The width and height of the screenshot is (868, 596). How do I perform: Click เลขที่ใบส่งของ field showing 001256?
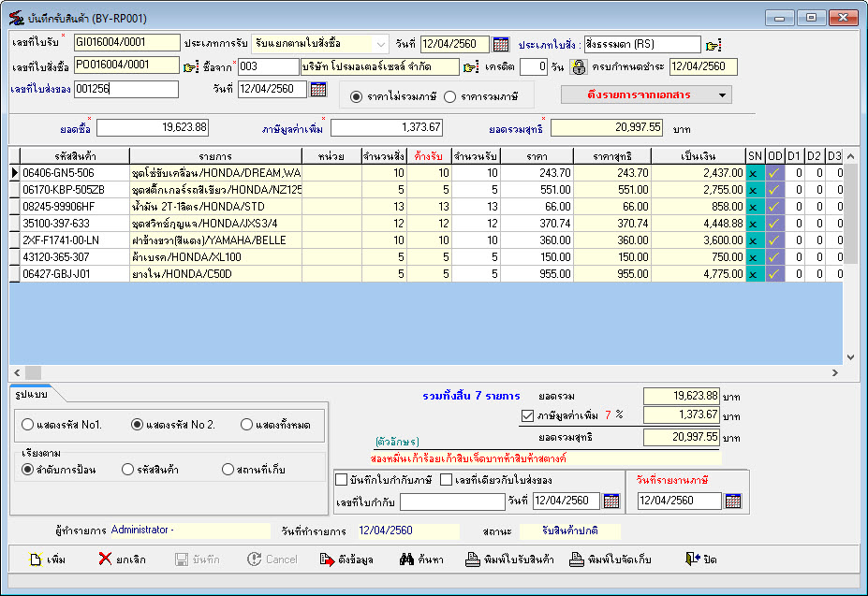click(126, 89)
